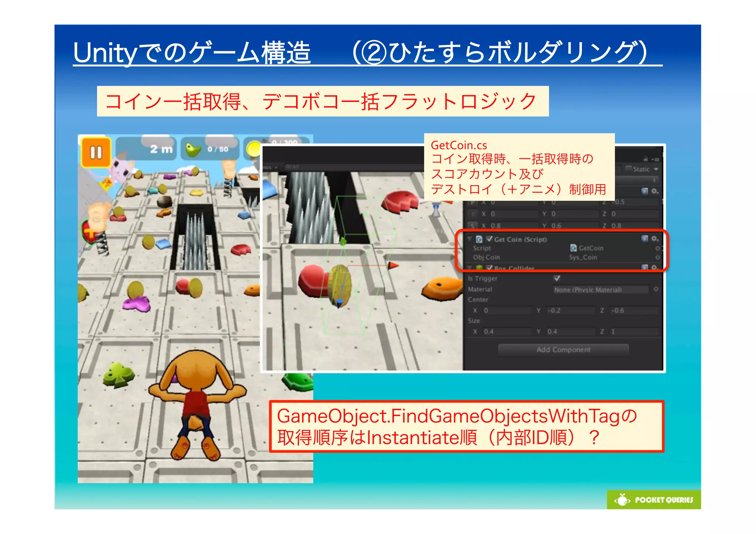Toggle the Box Collider enabled checkbox
This screenshot has height=534, width=756.
(x=489, y=268)
